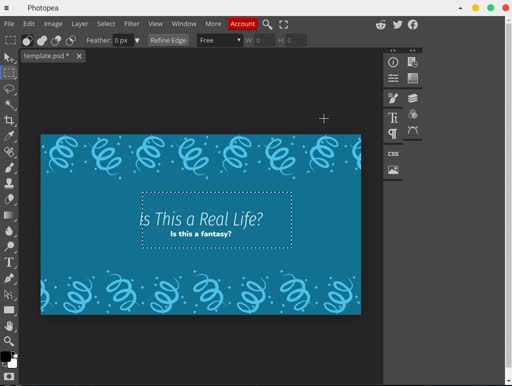Open the Swatches panel icon

(413, 79)
